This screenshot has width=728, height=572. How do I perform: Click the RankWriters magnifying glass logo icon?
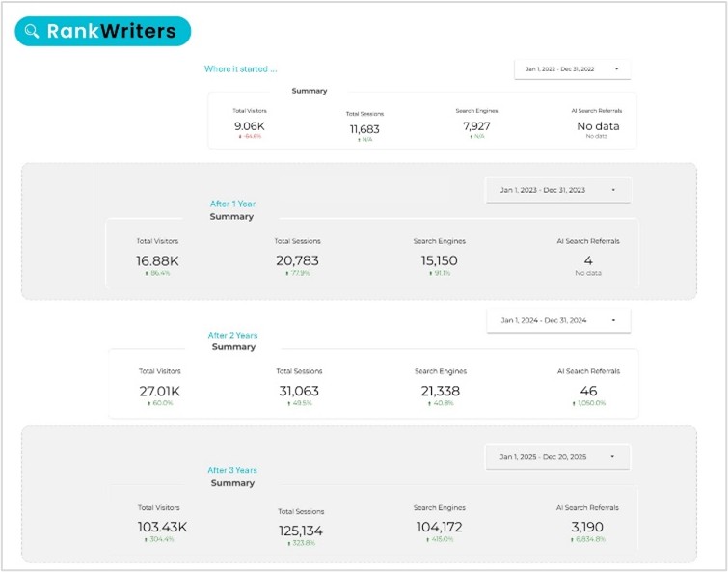tap(32, 32)
